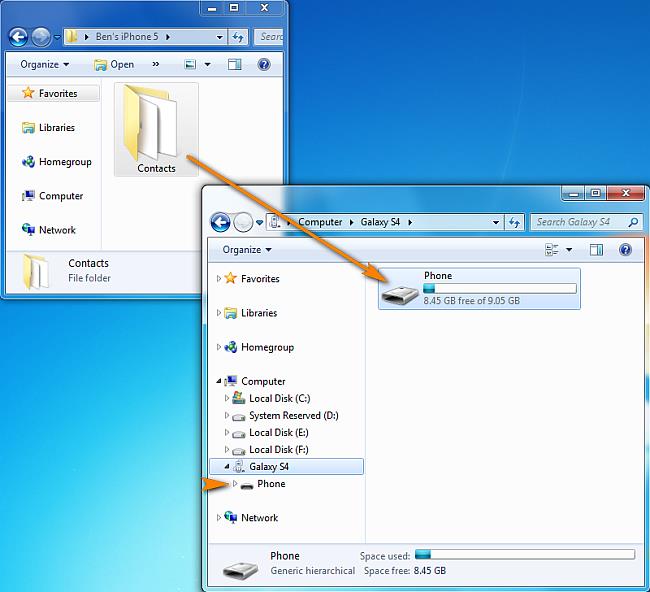650x592 pixels.
Task: Click folder icon in iPhone window address bar
Action: (72, 37)
